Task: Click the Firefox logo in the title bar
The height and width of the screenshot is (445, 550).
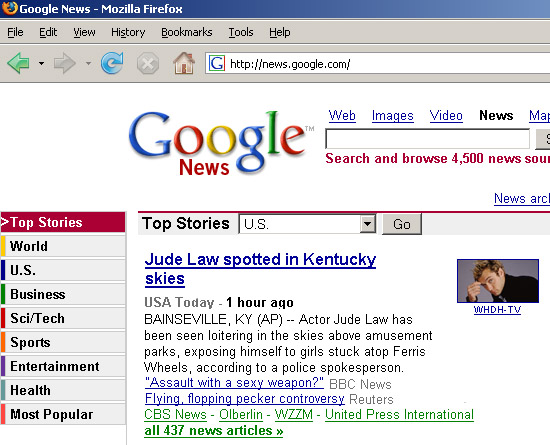Action: coord(9,8)
